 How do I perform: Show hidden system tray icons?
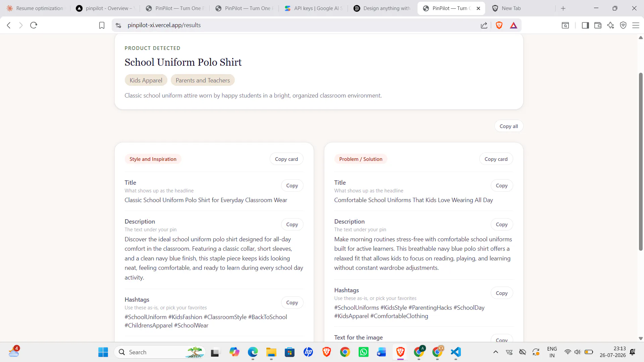496,352
